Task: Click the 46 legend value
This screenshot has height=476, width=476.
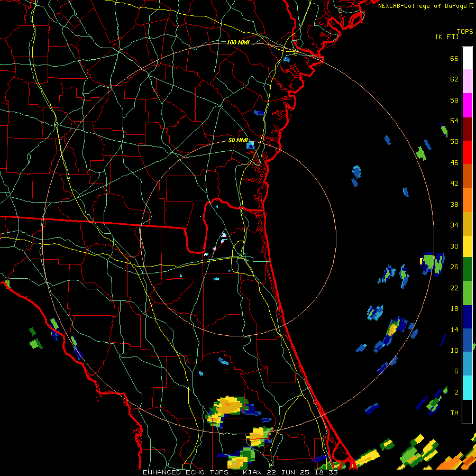Action: [x=454, y=163]
